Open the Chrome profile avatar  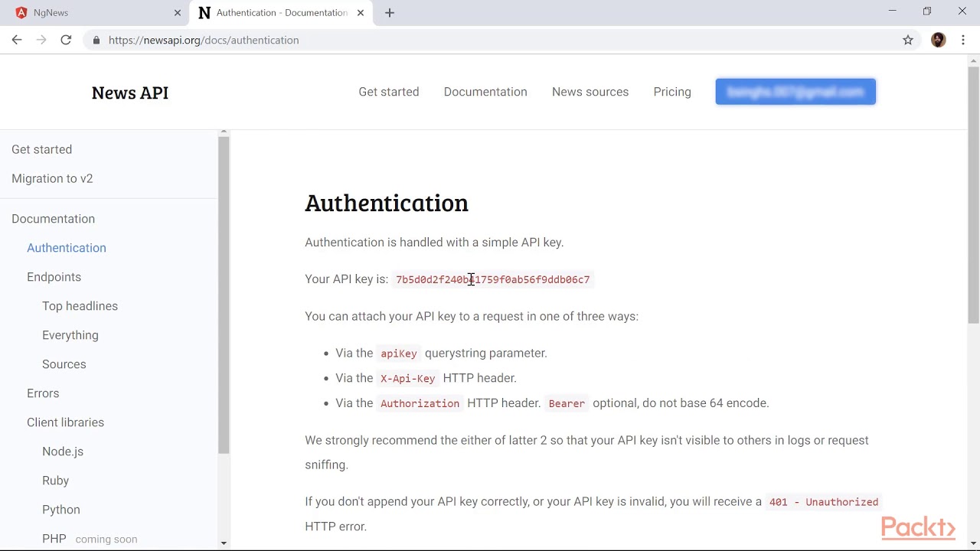[x=939, y=40]
